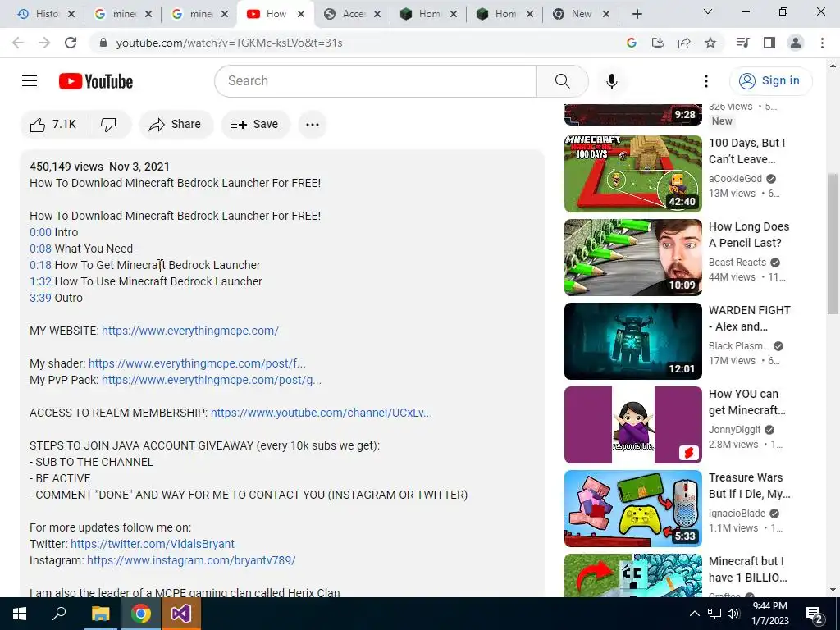Activate voice search microphone
Screen dimensions: 840x630
pos(611,81)
